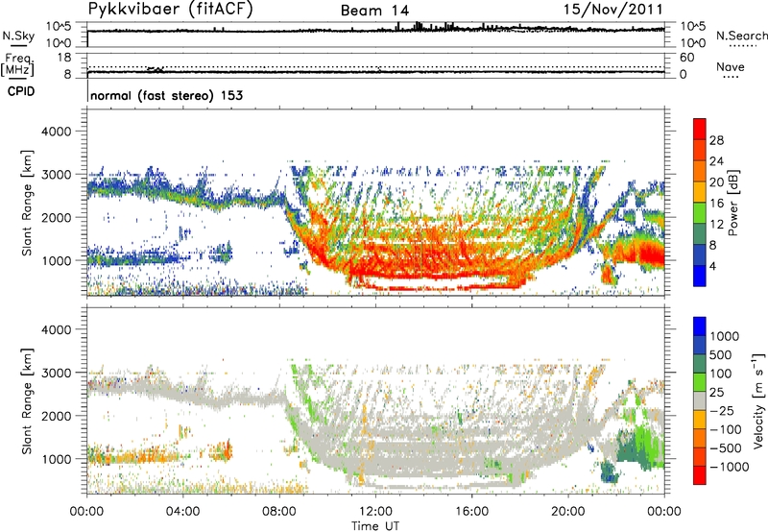This screenshot has height=532, width=768.
Task: Click the '-25' velocity scale value
Action: pyautogui.click(x=723, y=410)
